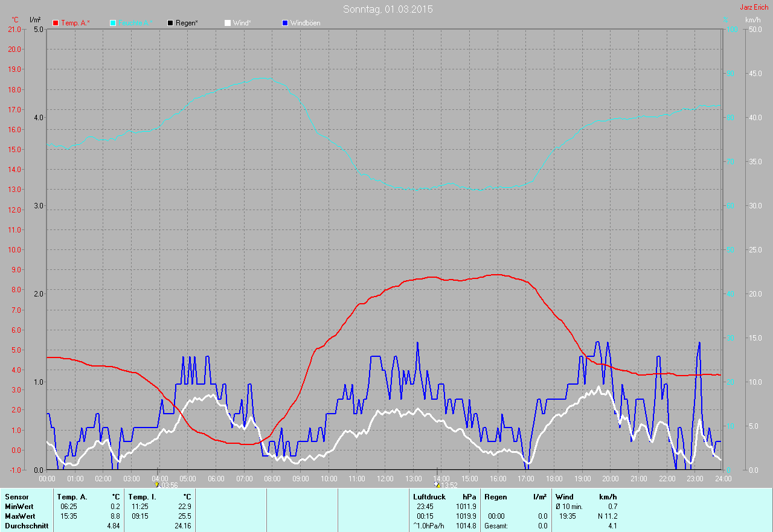Click the white Wind legend swatch
Viewport: 773px width, 532px height.
228,23
